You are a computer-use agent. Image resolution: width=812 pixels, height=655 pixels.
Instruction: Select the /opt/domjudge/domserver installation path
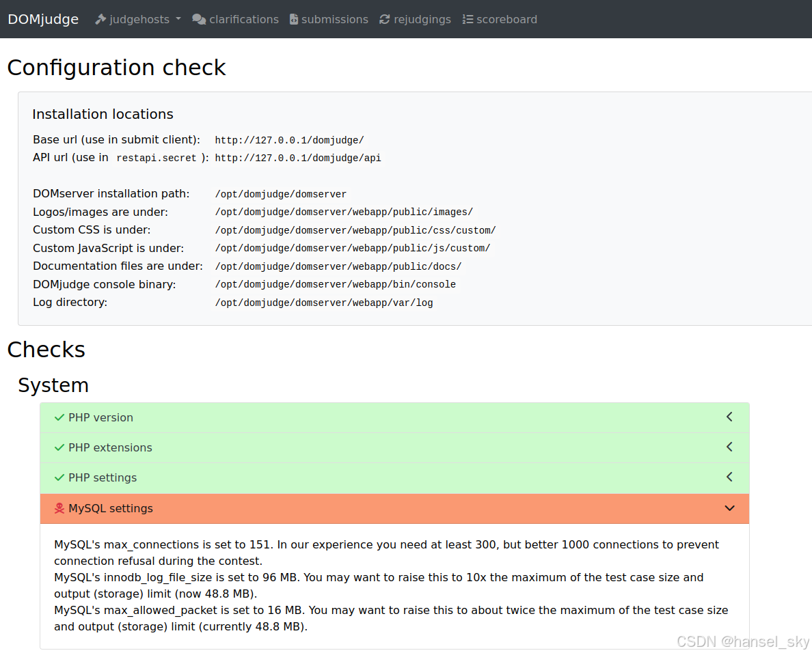pyautogui.click(x=281, y=194)
